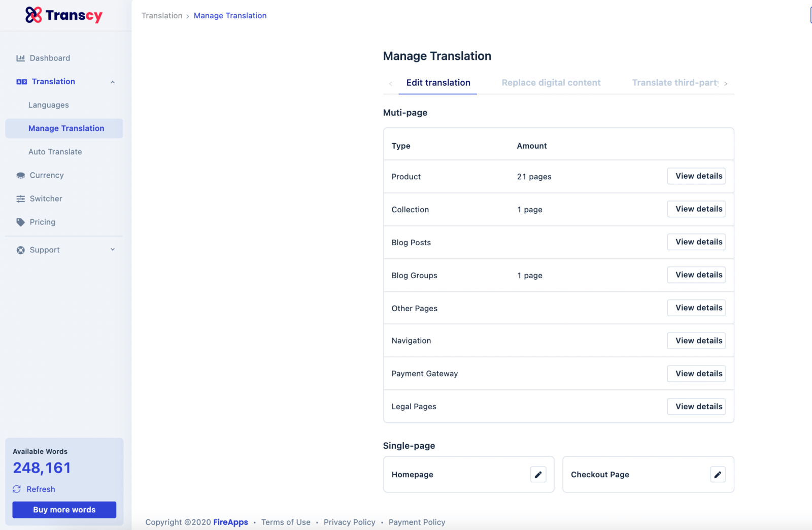Image resolution: width=812 pixels, height=530 pixels.
Task: Click the Type column header
Action: click(401, 146)
